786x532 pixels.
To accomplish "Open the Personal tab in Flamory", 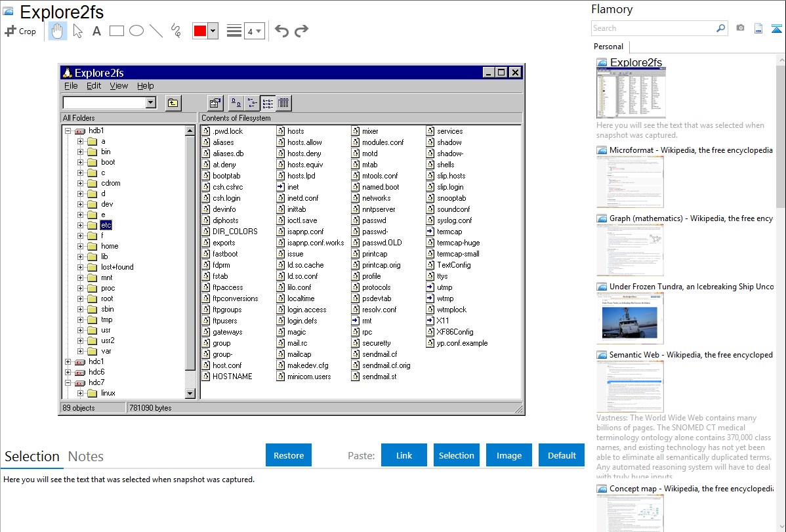I will 609,47.
